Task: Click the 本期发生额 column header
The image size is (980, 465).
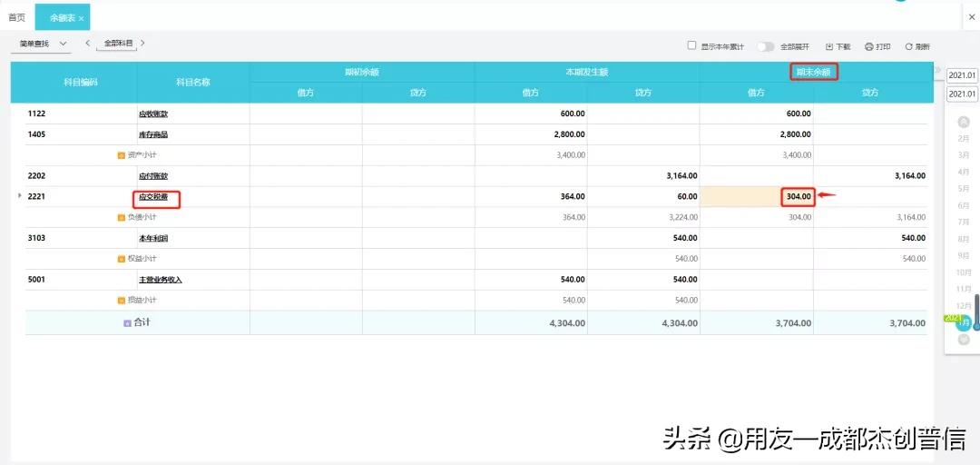Action: point(587,72)
